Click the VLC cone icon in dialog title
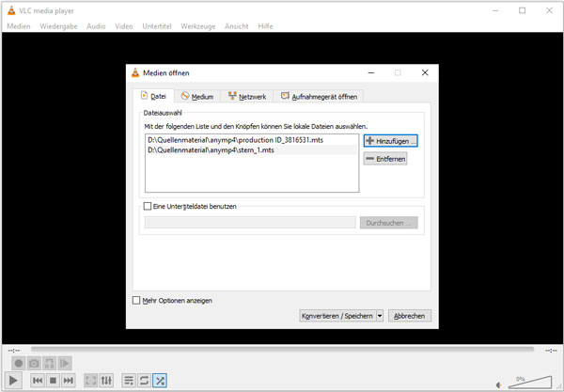The height and width of the screenshot is (392, 564). tap(135, 72)
